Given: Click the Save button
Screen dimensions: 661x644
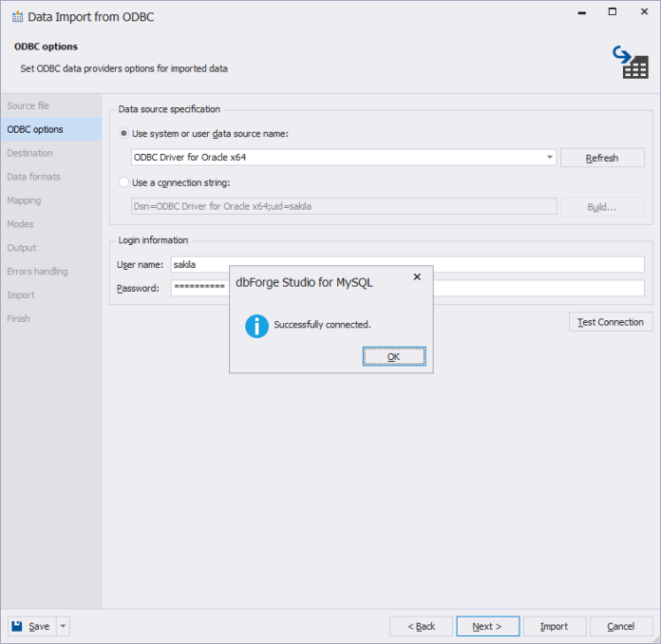Looking at the screenshot, I should 32,626.
